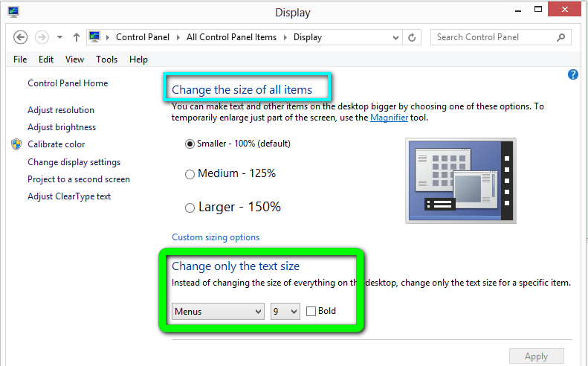This screenshot has height=366, width=588.
Task: Click All Control Panel Items breadcrumb
Action: pyautogui.click(x=231, y=37)
